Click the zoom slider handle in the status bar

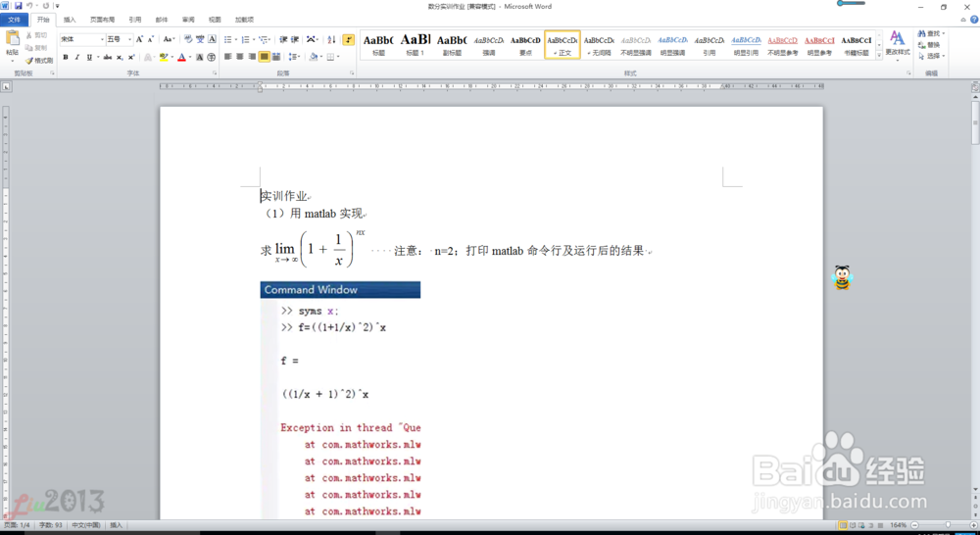click(948, 525)
